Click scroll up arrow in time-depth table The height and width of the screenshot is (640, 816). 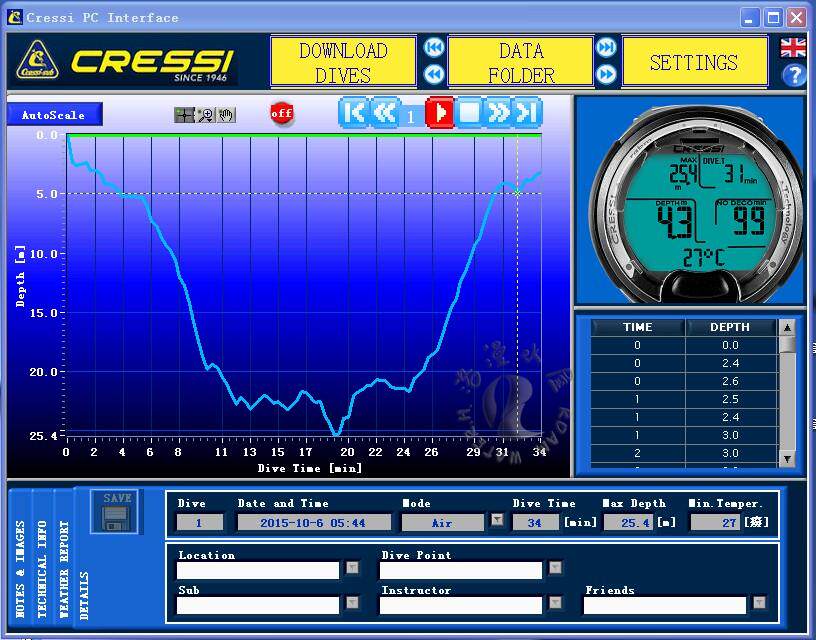[787, 328]
